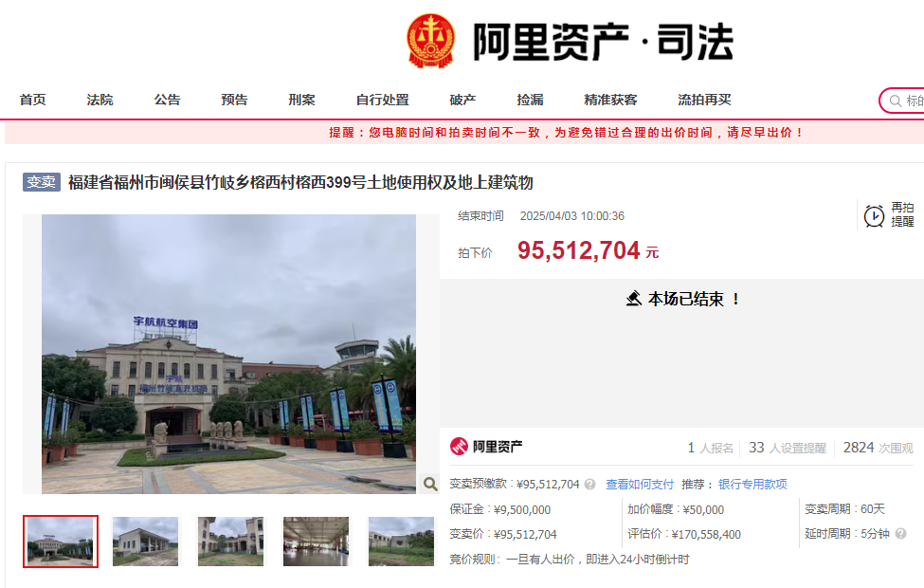Viewport: 924px width, 588px height.
Task: Click help icon beside 变卖预缴款 amount
Action: pyautogui.click(x=590, y=485)
